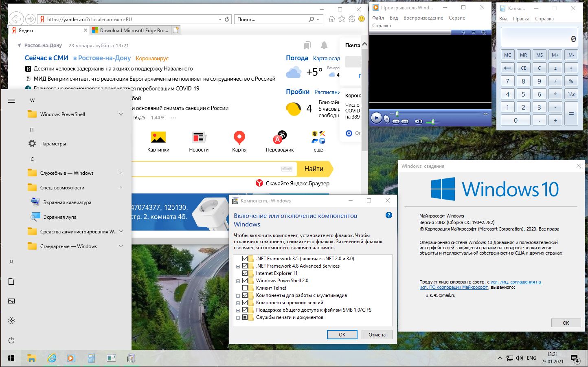Uncheck the Internet Explorer 11 component
The height and width of the screenshot is (367, 588).
point(245,273)
